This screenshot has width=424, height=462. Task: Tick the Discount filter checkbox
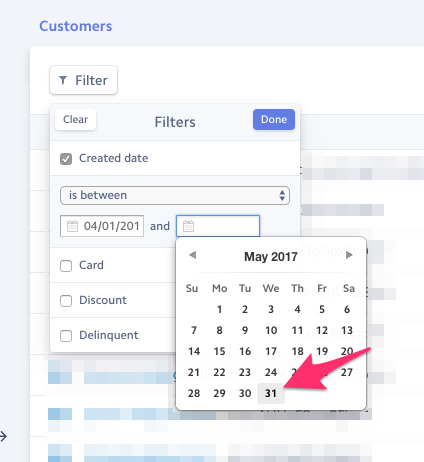click(x=66, y=301)
